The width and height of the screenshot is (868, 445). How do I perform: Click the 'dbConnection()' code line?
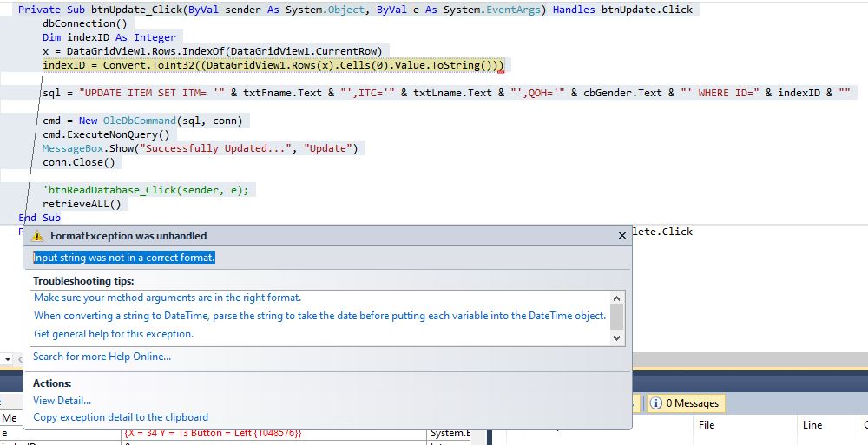coord(85,23)
